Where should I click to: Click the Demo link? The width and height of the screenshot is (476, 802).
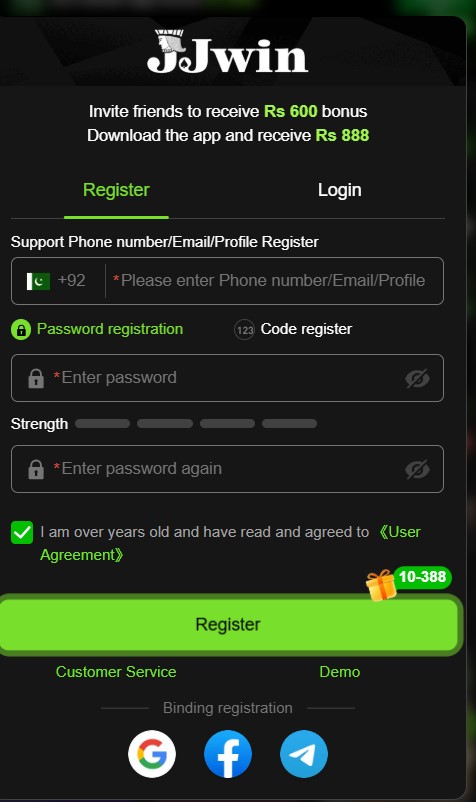coord(339,672)
